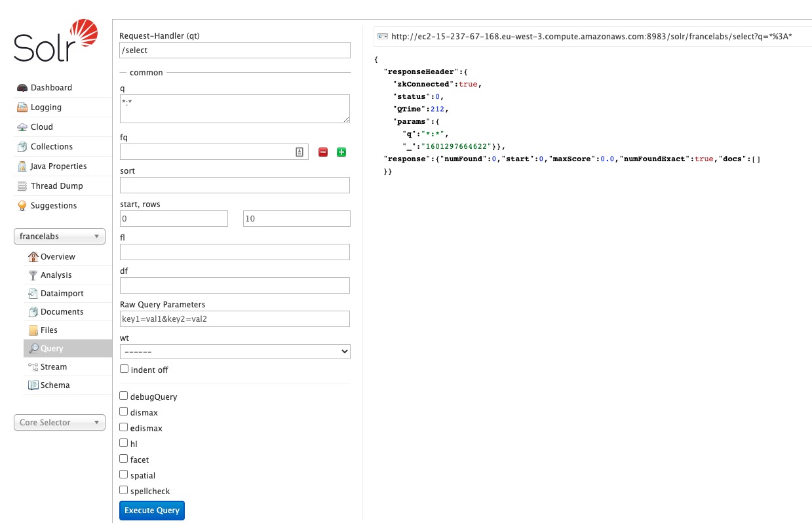Click the Analysis funnel icon
The height and width of the screenshot is (523, 812).
(33, 275)
